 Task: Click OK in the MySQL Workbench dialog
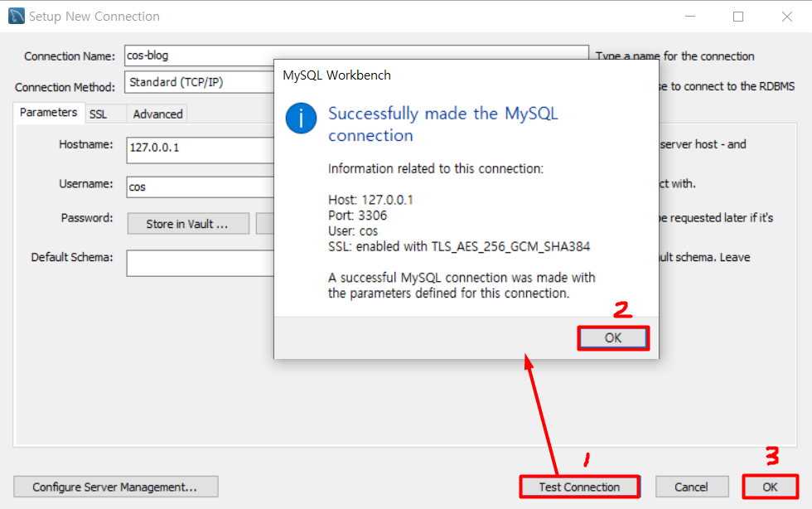pyautogui.click(x=613, y=338)
